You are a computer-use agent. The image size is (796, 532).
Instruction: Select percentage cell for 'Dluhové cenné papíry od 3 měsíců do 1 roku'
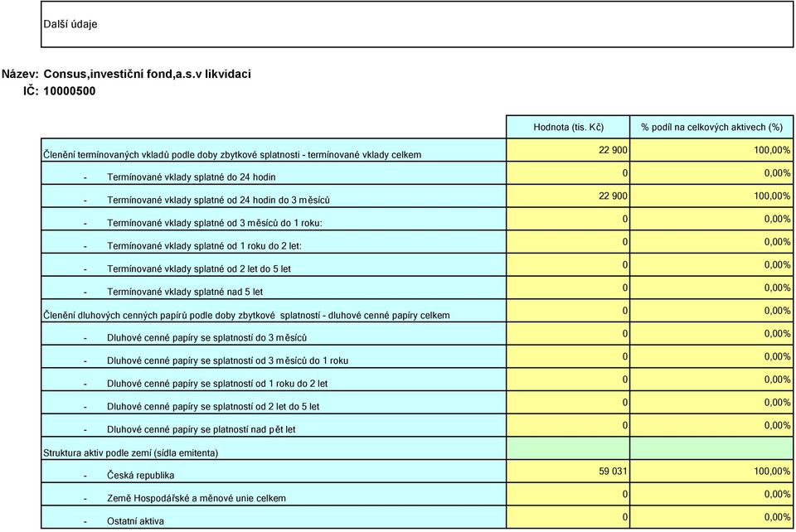click(x=711, y=356)
